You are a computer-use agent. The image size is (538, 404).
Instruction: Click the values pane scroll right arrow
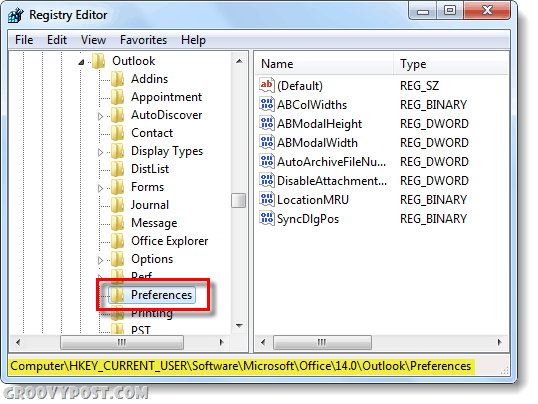click(499, 342)
